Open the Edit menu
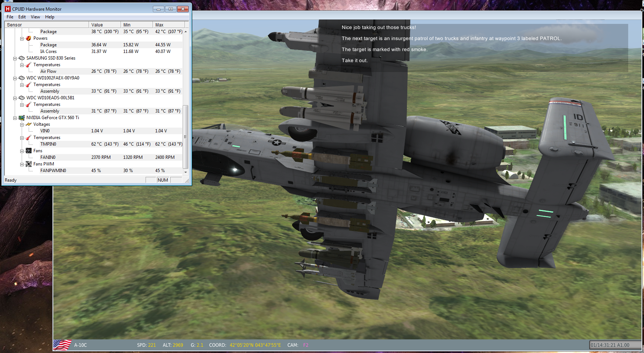Image resolution: width=644 pixels, height=353 pixels. (22, 17)
